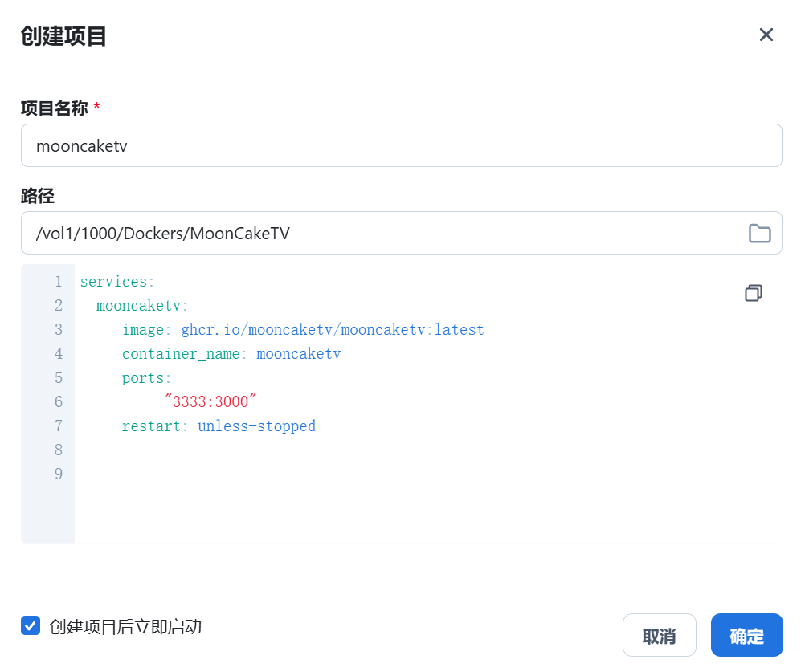Click line number 8 in the gutter
805x672 pixels.
(x=59, y=450)
